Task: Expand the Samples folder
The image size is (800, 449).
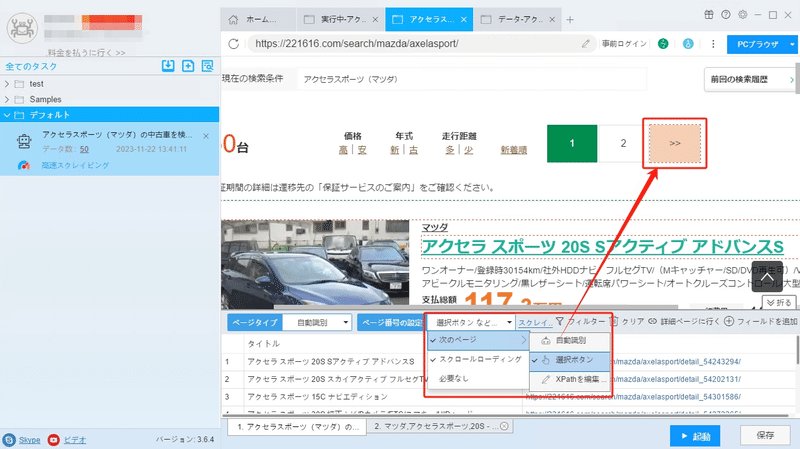Action: click(7, 99)
